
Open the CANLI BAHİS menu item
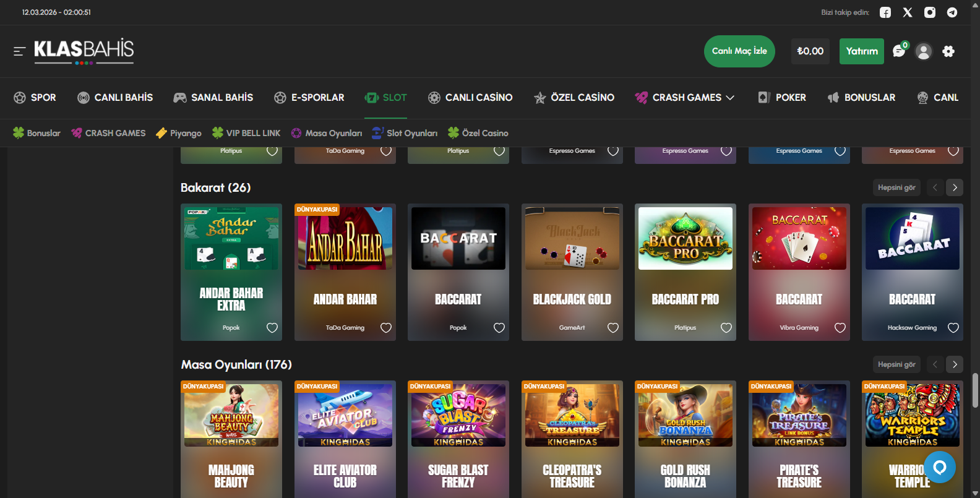coord(115,98)
